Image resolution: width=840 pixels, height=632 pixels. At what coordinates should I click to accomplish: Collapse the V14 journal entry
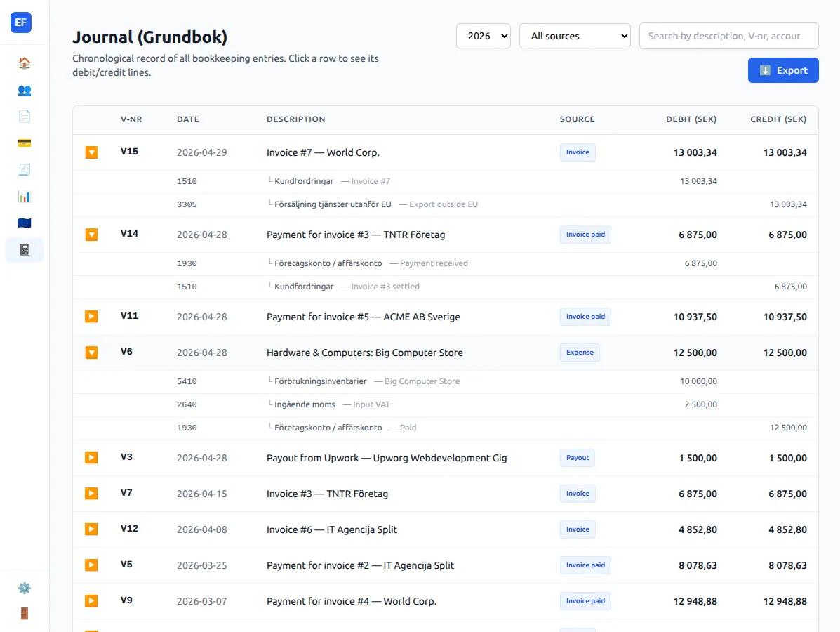point(92,235)
